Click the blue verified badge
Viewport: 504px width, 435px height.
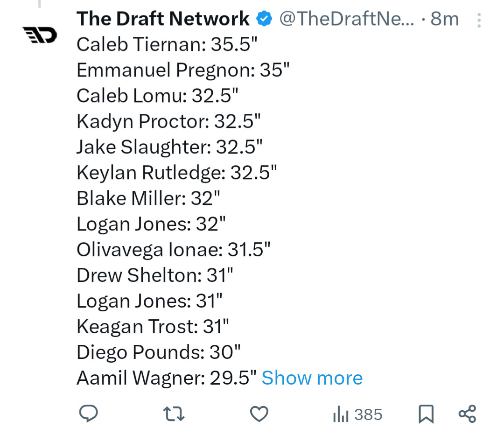[x=264, y=19]
